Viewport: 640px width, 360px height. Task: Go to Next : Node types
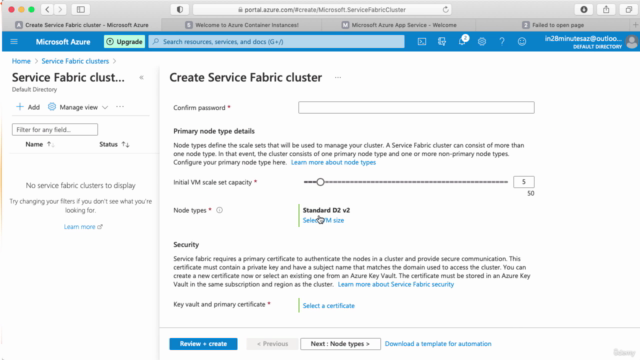[x=340, y=344]
